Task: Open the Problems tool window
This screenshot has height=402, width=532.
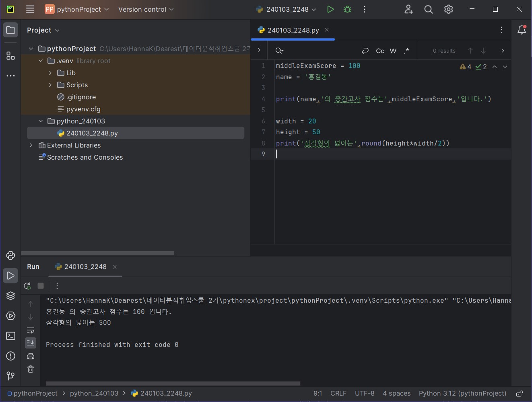Action: click(10, 356)
